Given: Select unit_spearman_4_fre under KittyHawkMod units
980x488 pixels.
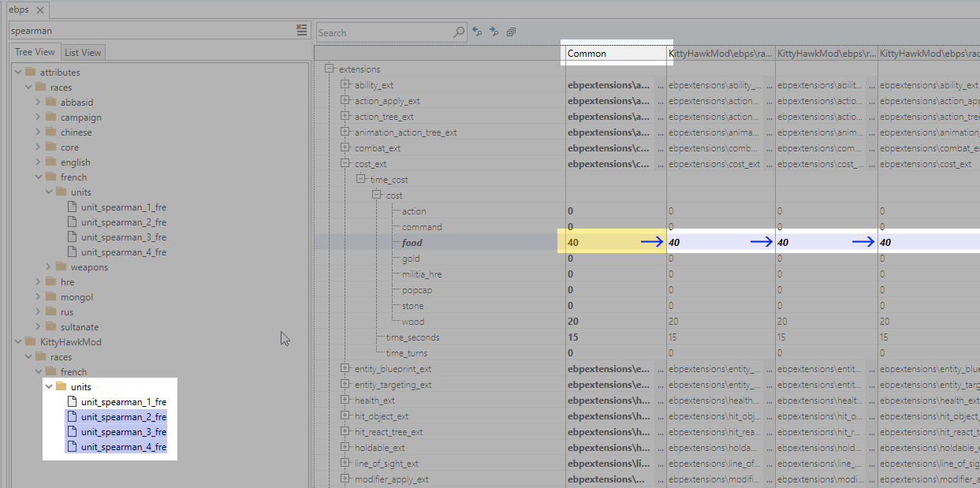Looking at the screenshot, I should [123, 447].
